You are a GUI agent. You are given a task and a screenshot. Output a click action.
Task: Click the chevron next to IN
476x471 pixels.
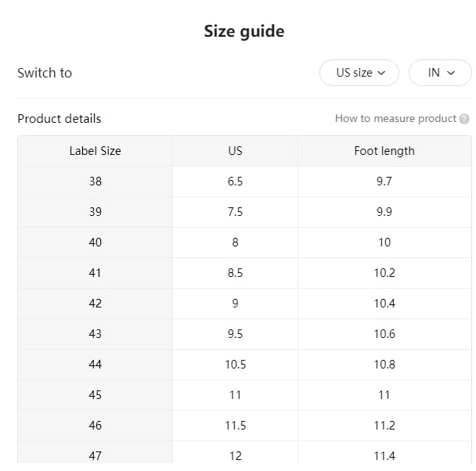[451, 73]
